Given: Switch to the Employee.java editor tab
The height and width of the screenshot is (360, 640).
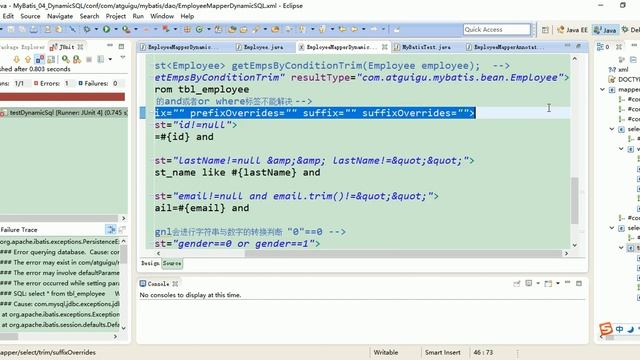Looking at the screenshot, I should [260, 47].
